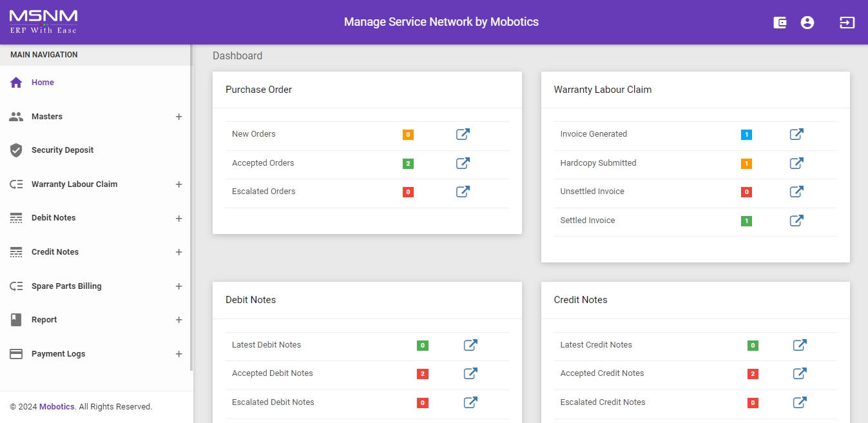
Task: Click the wallet icon in header
Action: (x=780, y=23)
